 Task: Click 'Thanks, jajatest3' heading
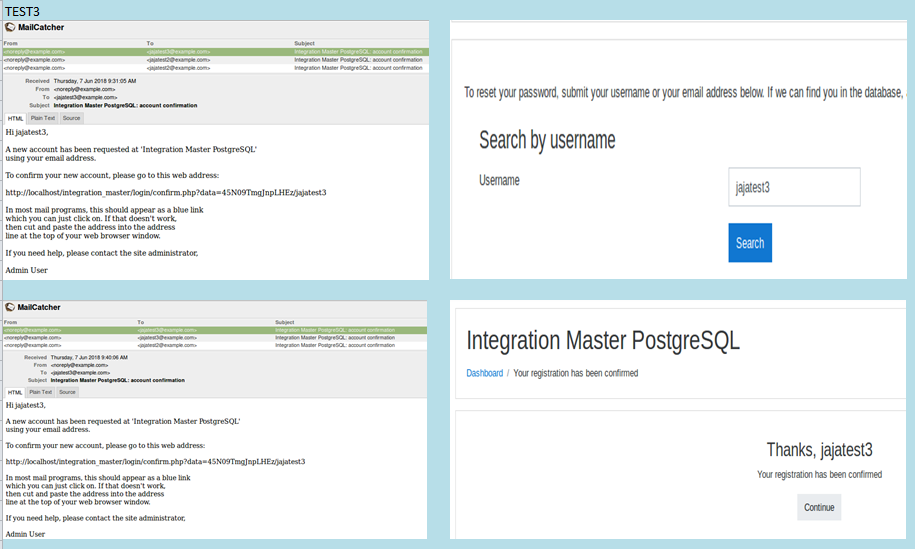(x=819, y=450)
